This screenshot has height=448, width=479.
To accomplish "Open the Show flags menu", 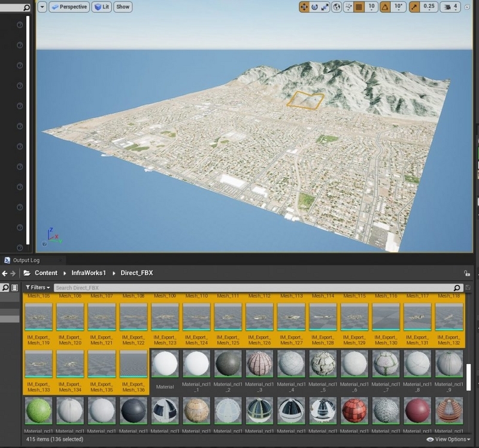I will pyautogui.click(x=123, y=7).
